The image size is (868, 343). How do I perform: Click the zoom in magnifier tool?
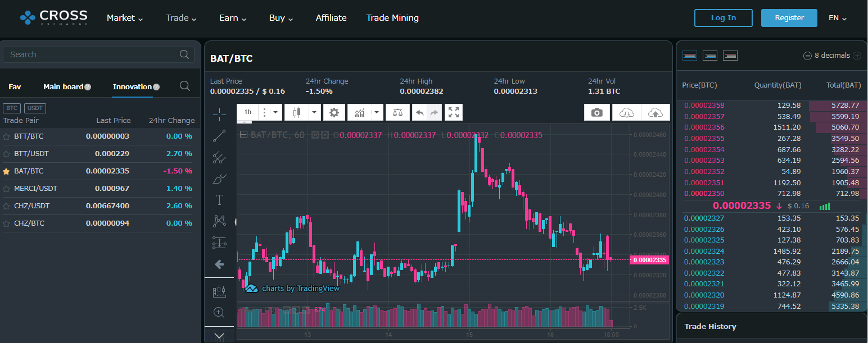click(x=219, y=312)
